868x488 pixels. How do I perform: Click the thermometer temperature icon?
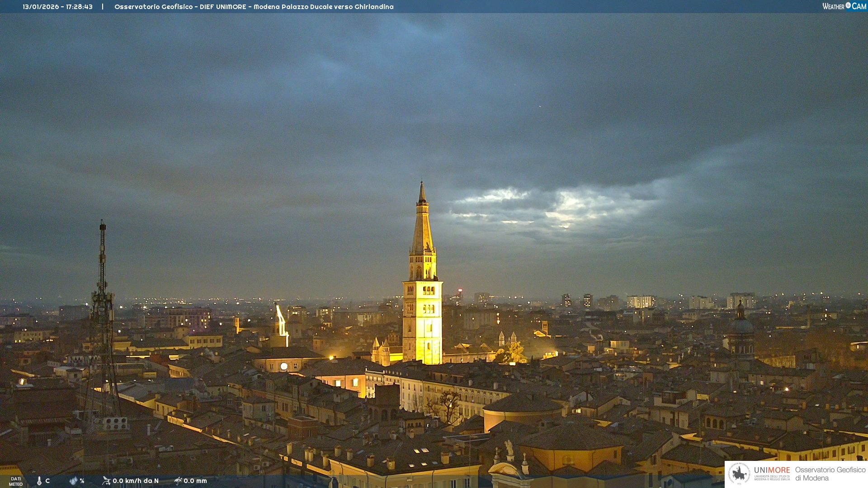(39, 481)
